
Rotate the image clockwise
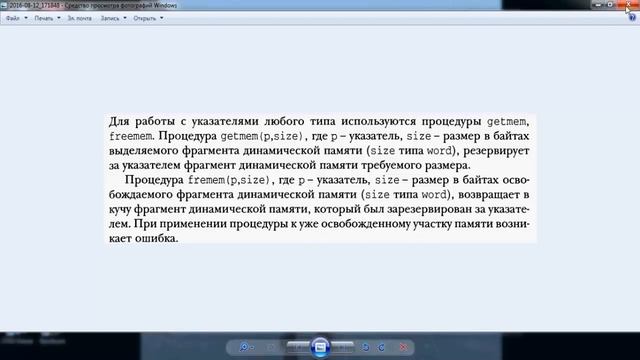coord(381,347)
